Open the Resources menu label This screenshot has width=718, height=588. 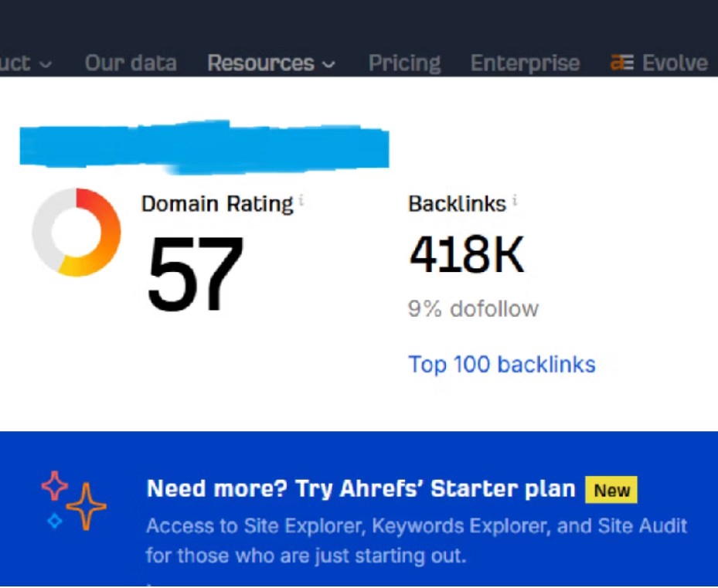[261, 63]
